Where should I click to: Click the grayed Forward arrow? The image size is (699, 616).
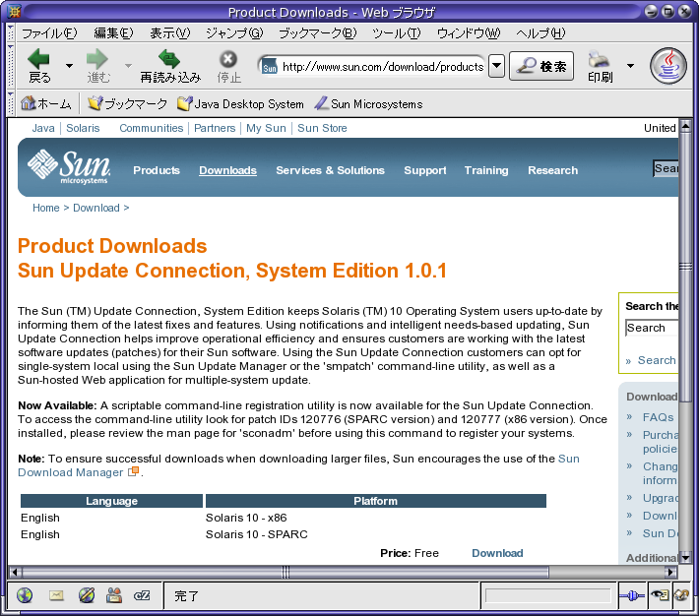[97, 59]
